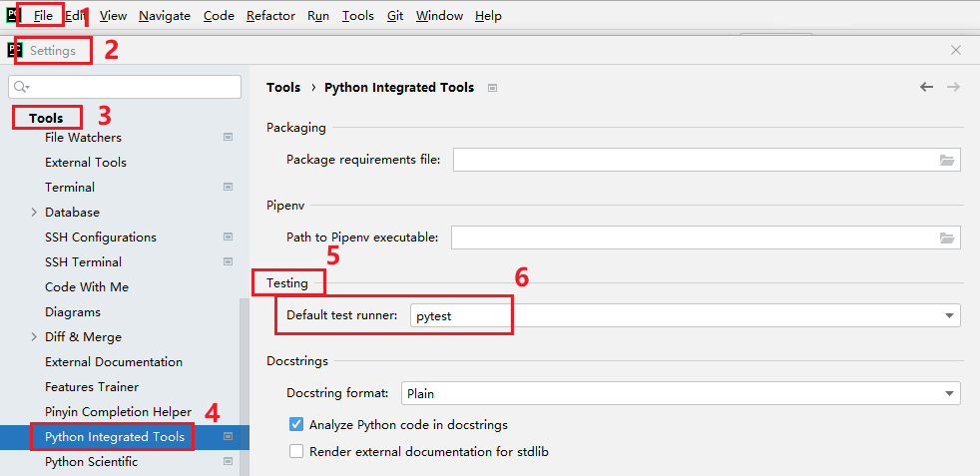
Task: Click the forward navigation arrow in Settings
Action: coord(953,88)
